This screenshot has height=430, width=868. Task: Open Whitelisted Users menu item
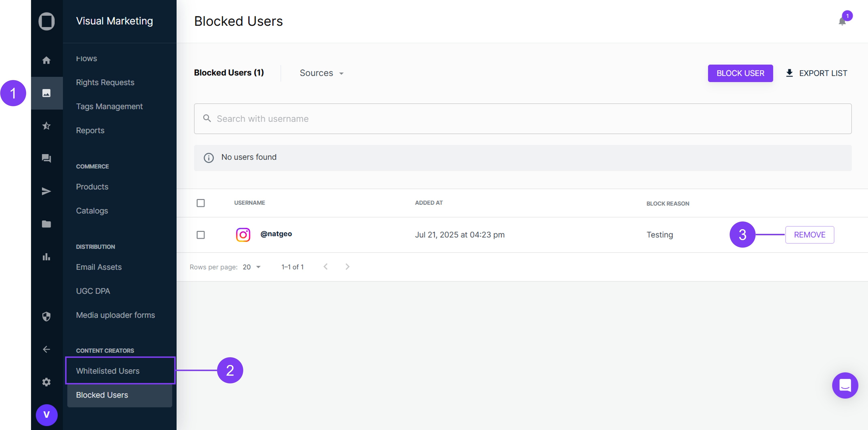pyautogui.click(x=108, y=371)
